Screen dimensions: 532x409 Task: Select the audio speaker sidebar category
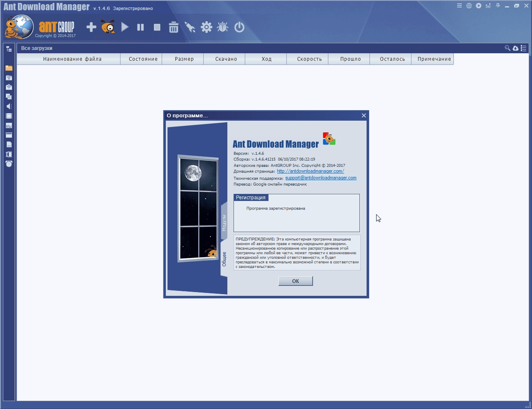(x=9, y=106)
